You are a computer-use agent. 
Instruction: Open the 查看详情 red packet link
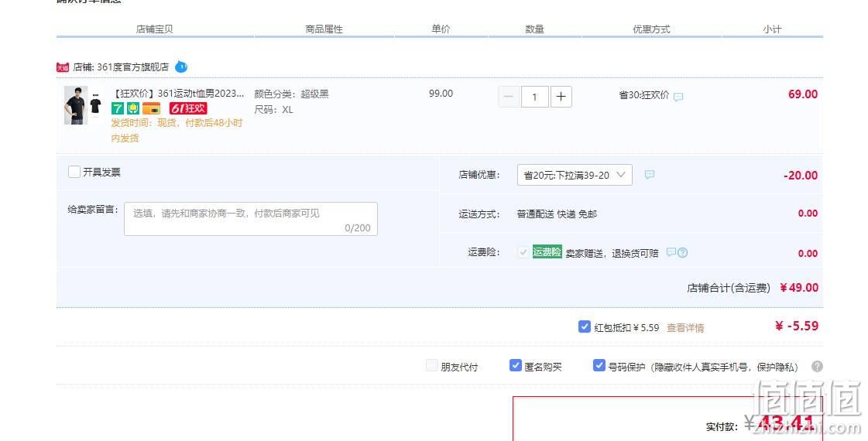coord(685,328)
